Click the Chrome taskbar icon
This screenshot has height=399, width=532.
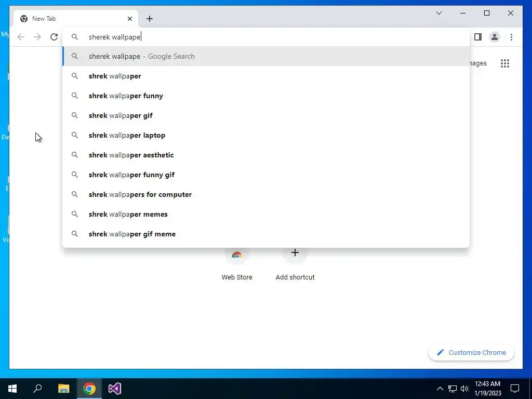pos(89,389)
